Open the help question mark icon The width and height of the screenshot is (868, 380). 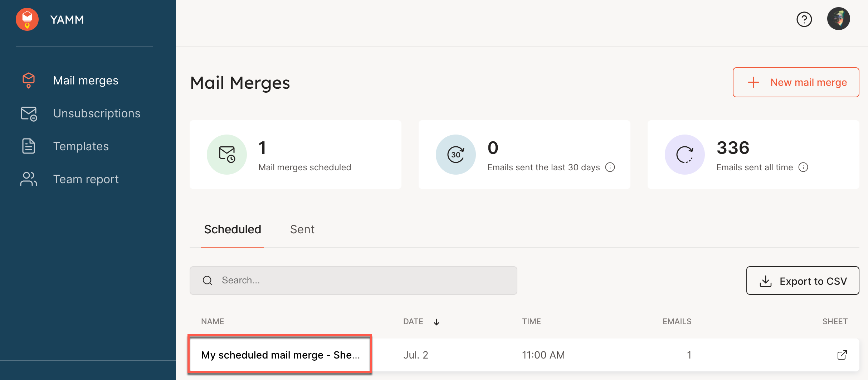coord(804,19)
